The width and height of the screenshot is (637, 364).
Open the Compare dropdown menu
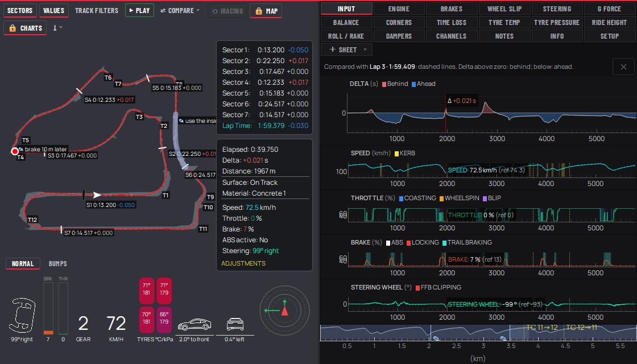click(180, 11)
